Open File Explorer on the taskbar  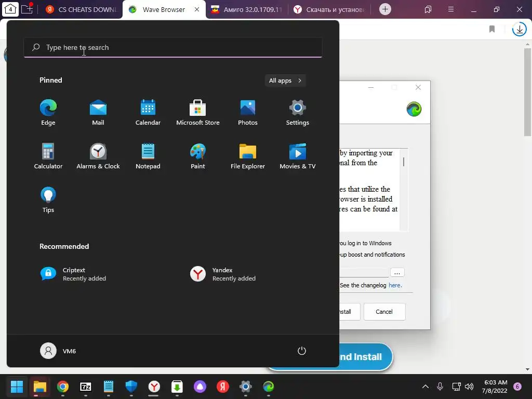pyautogui.click(x=39, y=387)
